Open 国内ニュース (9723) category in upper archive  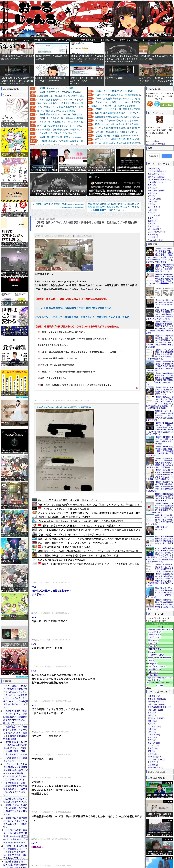[156, 177]
